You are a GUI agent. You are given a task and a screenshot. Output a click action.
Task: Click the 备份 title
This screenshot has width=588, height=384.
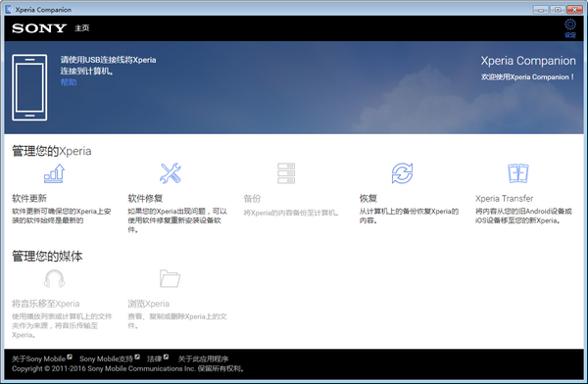(252, 199)
